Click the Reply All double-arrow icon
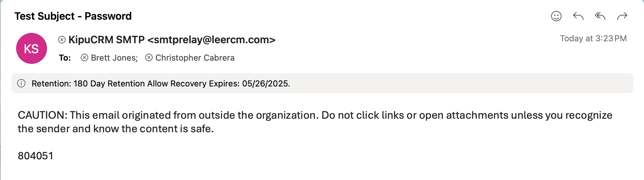Screen dimensions: 644x180 [600, 16]
